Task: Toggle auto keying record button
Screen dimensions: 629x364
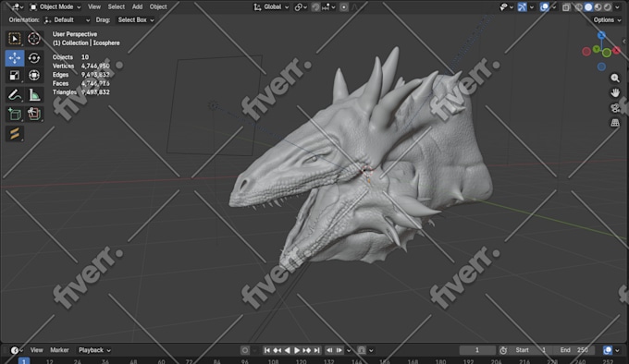Action: coord(245,350)
